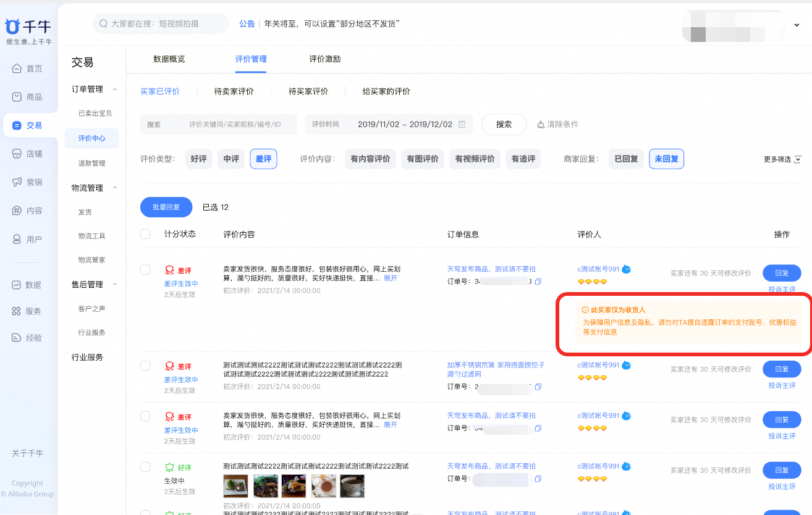Switch to 数据概览 tab
Viewport: 812px width, 515px height.
tap(169, 59)
